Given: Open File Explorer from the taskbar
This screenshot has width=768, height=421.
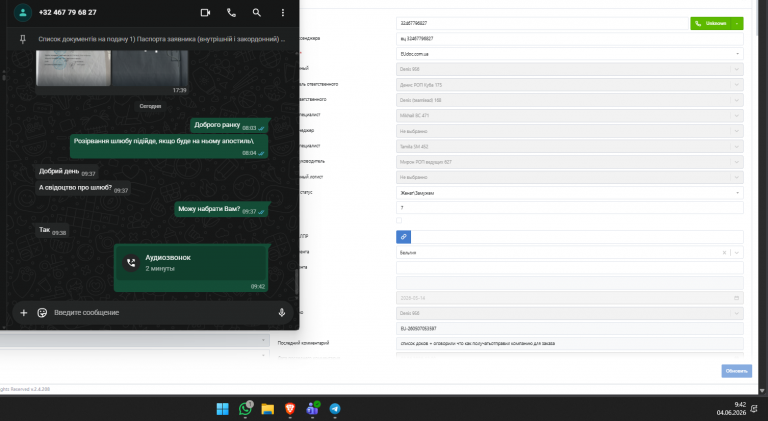Looking at the screenshot, I should pyautogui.click(x=267, y=409).
